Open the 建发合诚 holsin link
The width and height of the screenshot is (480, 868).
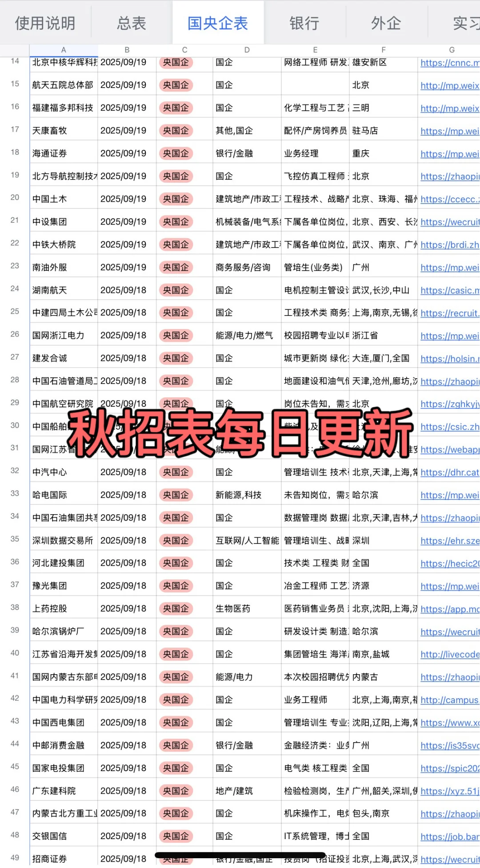pyautogui.click(x=450, y=359)
